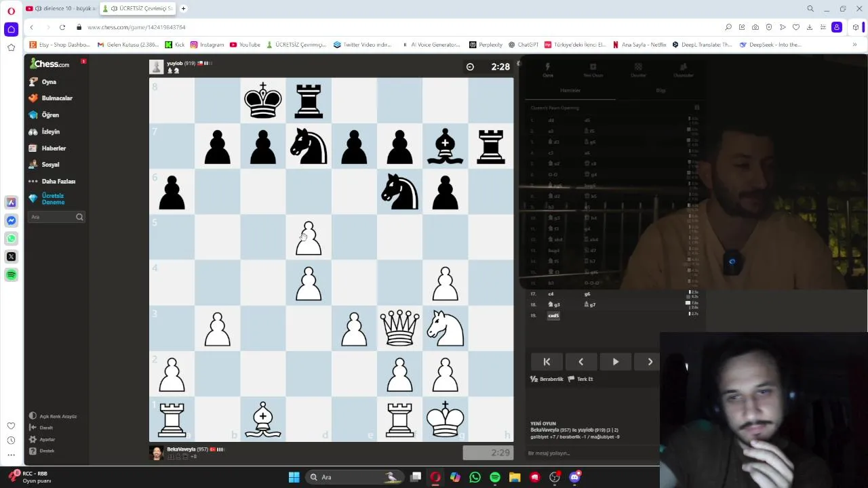
Task: Open the Instagram bookmark
Action: (x=207, y=45)
